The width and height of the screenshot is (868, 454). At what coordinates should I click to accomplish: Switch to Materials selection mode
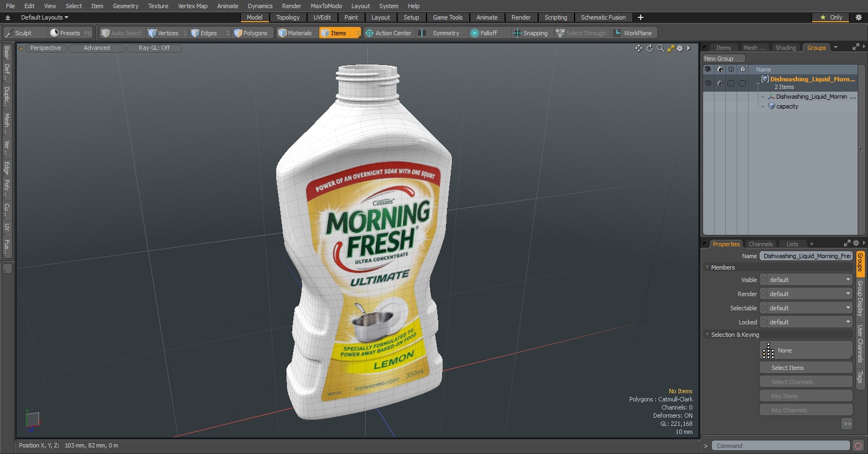pyautogui.click(x=295, y=33)
